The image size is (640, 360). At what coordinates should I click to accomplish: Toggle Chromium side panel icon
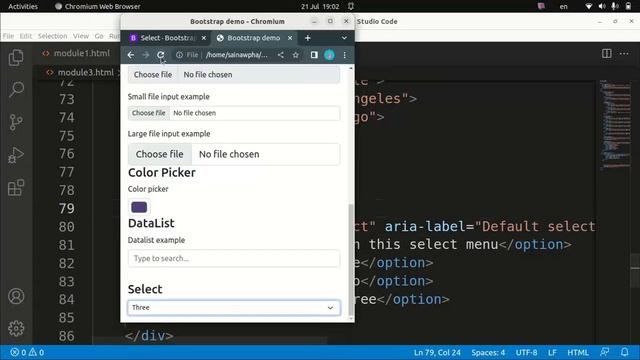point(314,55)
